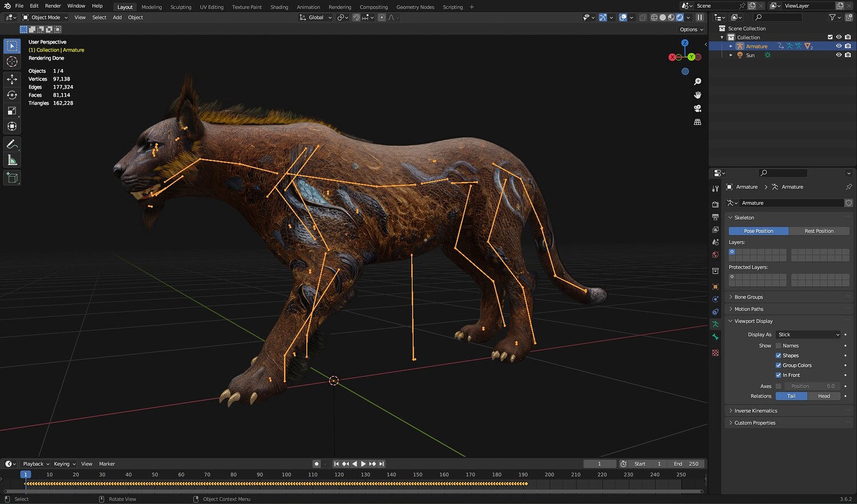Expand the Inverse Kinematics section

click(x=755, y=411)
